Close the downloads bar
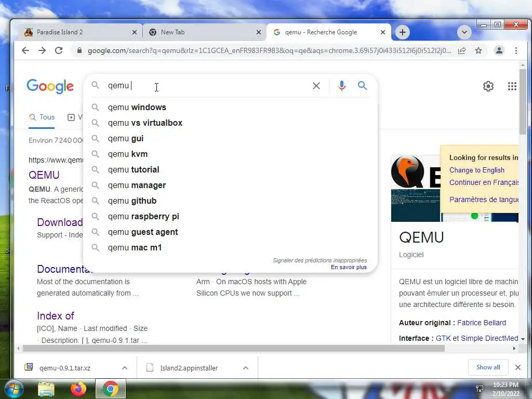The height and width of the screenshot is (399, 532). click(x=518, y=367)
